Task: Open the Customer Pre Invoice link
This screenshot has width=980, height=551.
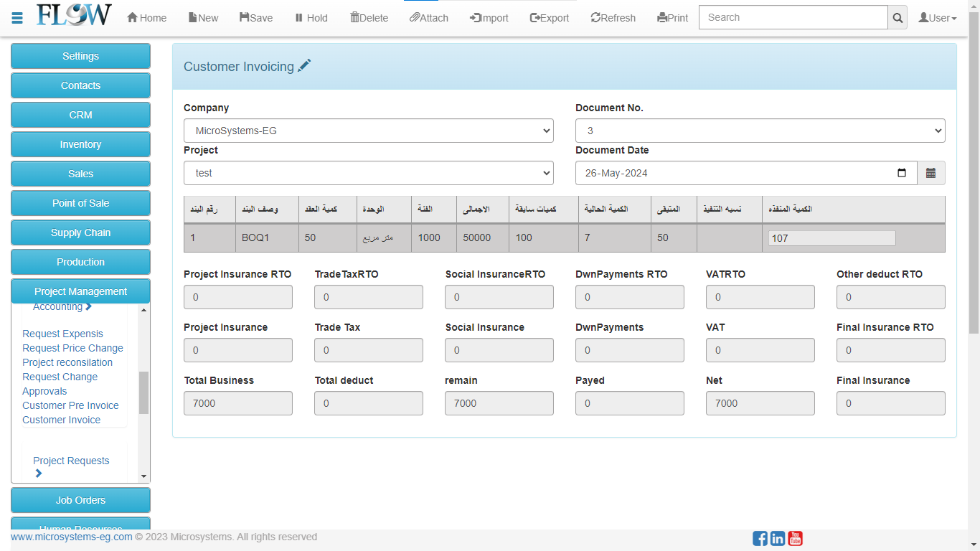Action: click(x=70, y=405)
